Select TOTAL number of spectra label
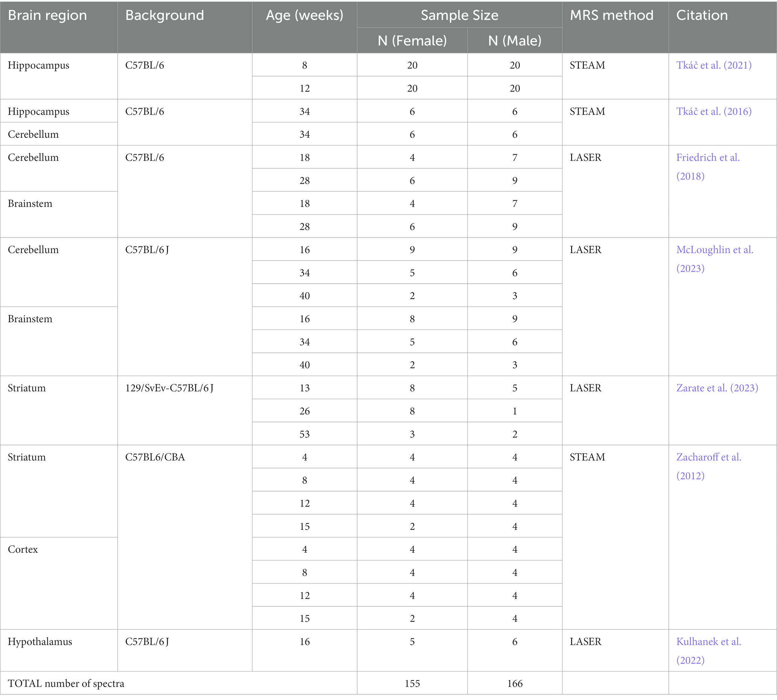This screenshot has height=700, width=777. pos(66,684)
